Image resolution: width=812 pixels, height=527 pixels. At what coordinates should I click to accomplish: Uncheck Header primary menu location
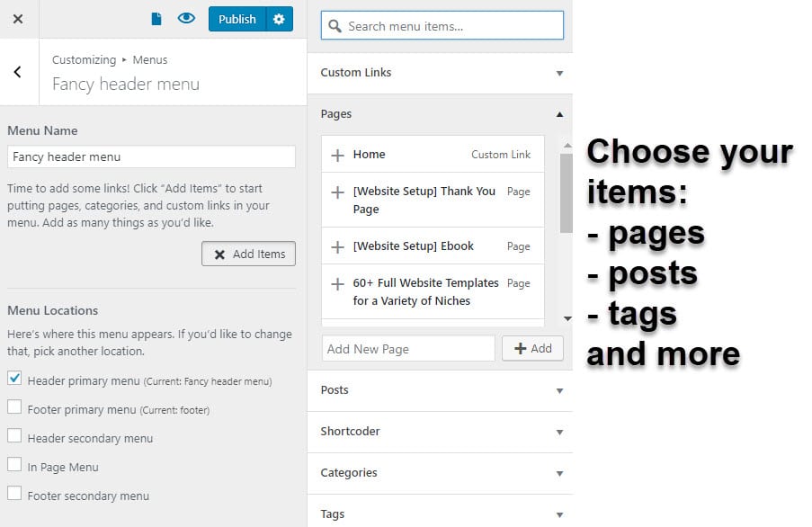[x=13, y=380]
